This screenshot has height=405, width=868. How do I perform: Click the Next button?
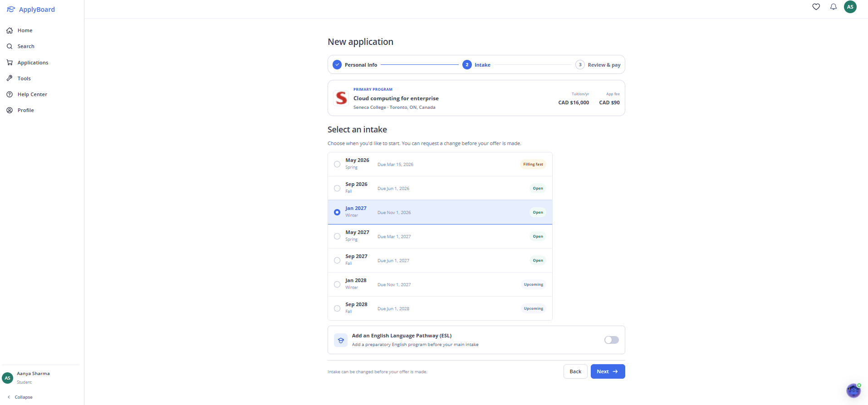[x=608, y=371]
